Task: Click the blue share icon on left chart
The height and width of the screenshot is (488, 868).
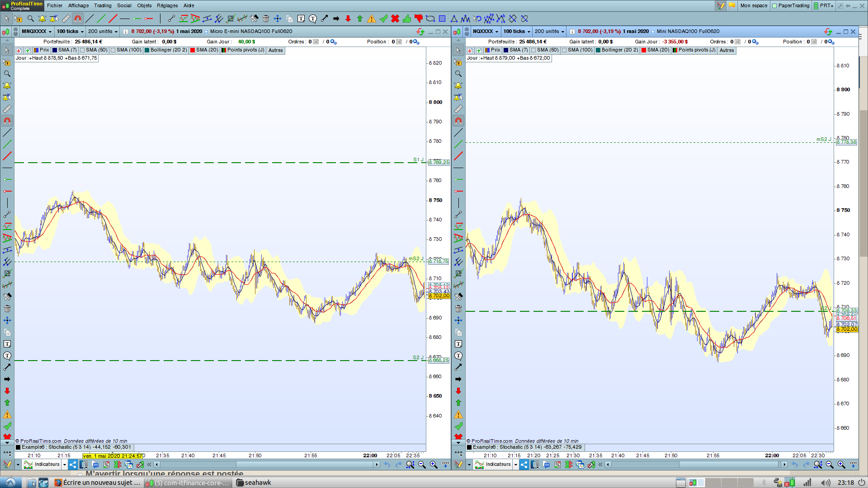Action: tap(73, 465)
